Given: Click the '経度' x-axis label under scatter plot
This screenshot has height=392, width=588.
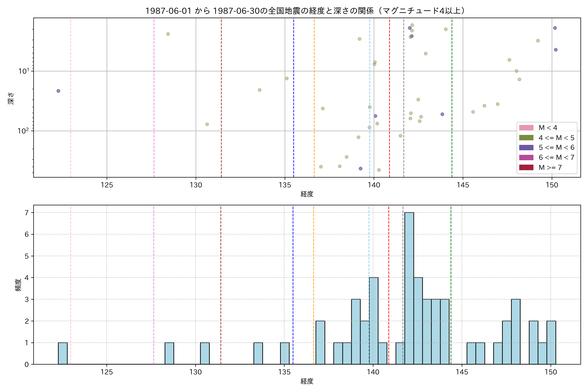Looking at the screenshot, I should pyautogui.click(x=307, y=194).
